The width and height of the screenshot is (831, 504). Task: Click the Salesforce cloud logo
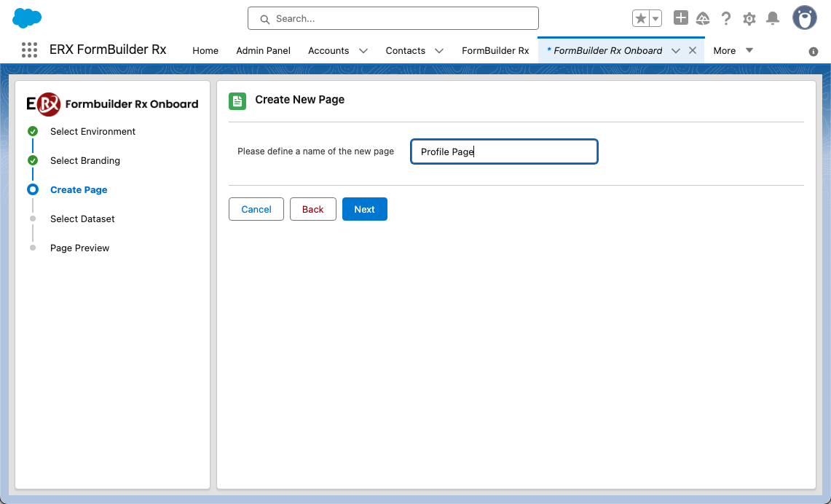27,18
